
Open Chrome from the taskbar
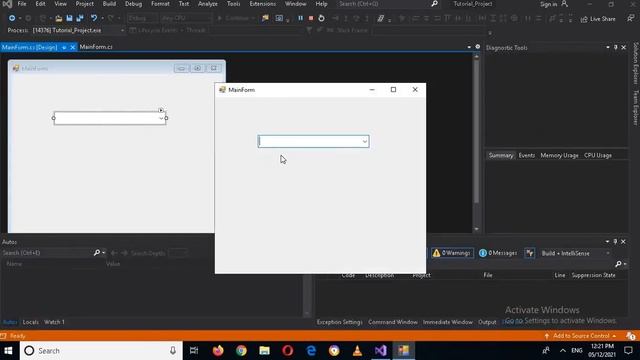click(x=241, y=351)
